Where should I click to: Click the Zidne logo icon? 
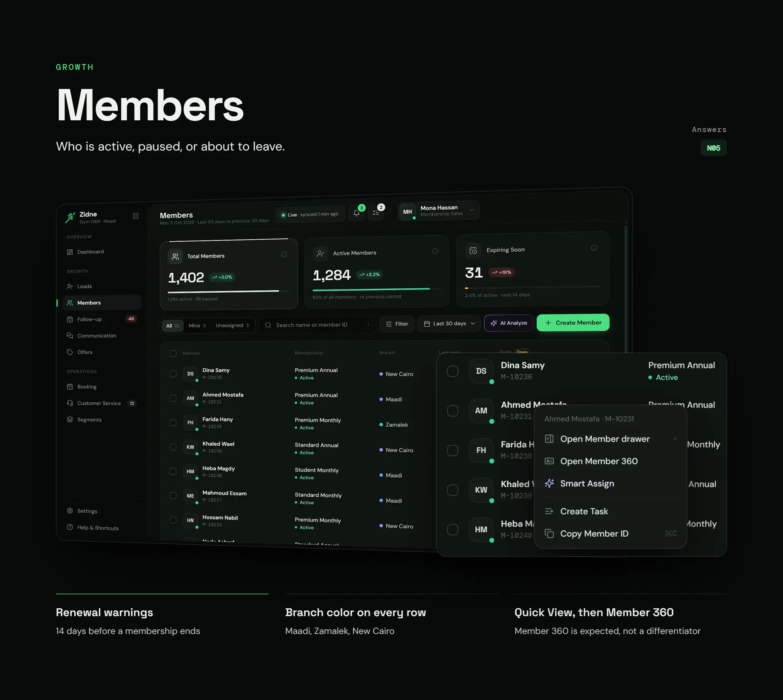click(70, 217)
